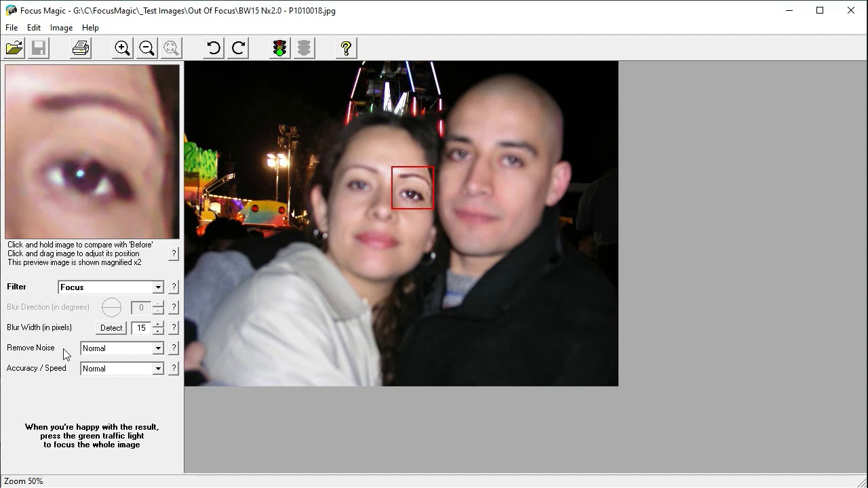Click the help button beside Filter
The width and height of the screenshot is (868, 488).
coord(174,287)
